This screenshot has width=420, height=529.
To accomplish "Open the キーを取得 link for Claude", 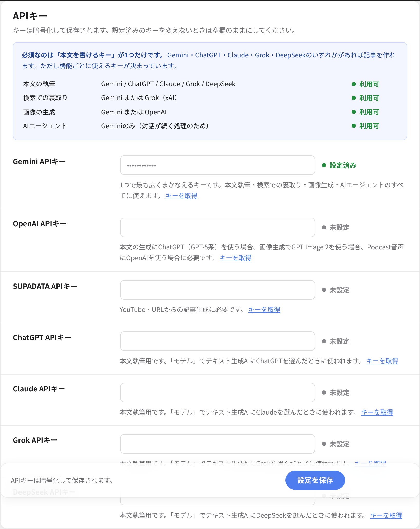I will pos(377,412).
